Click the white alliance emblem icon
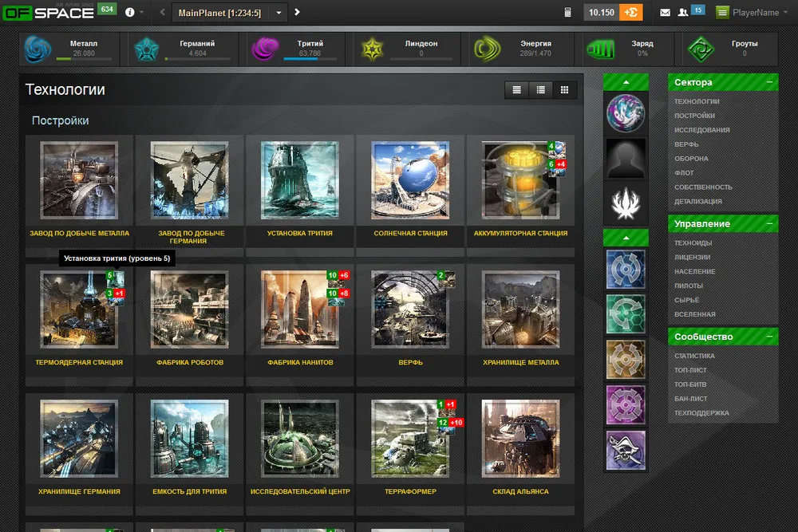798x532 pixels. (625, 203)
